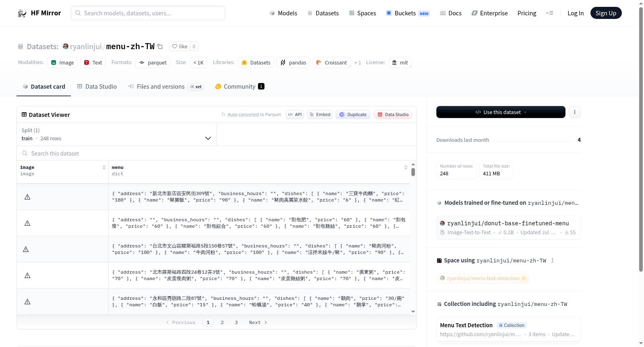The image size is (644, 347).
Task: Click the three-dot options button beside Use this dataset
Action: (x=575, y=112)
